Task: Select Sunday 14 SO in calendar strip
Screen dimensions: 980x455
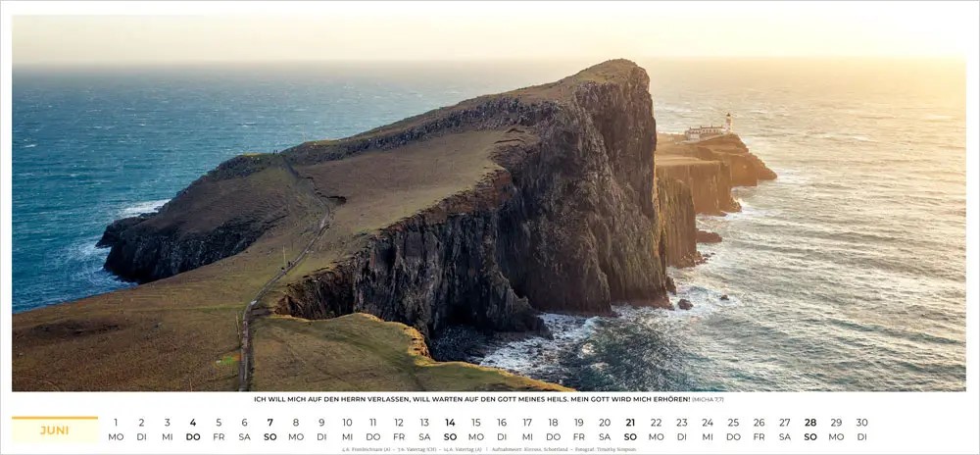Action: pos(450,430)
